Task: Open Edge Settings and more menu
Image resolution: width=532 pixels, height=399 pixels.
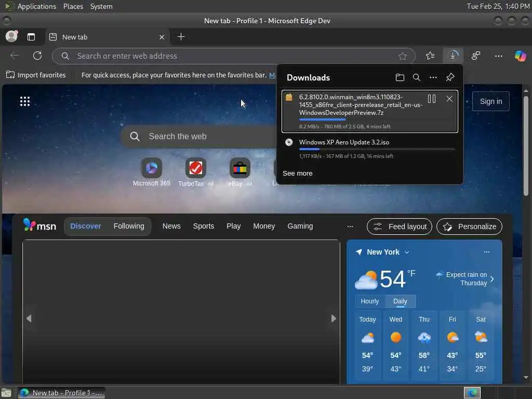Action: coord(498,56)
